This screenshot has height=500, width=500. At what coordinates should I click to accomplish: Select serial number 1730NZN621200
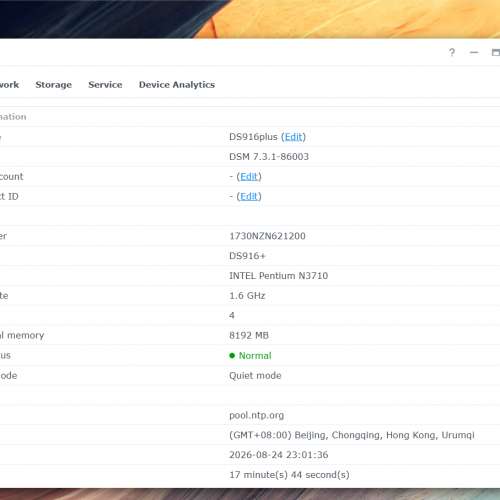[267, 236]
